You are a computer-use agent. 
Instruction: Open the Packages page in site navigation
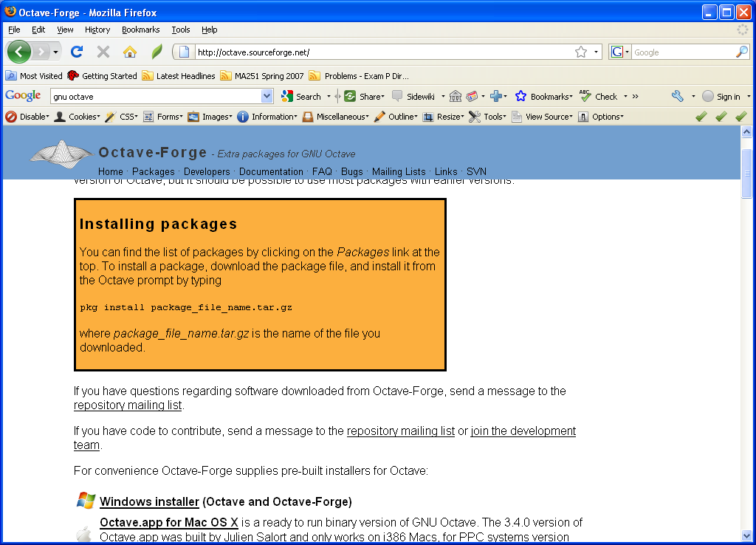pyautogui.click(x=153, y=171)
